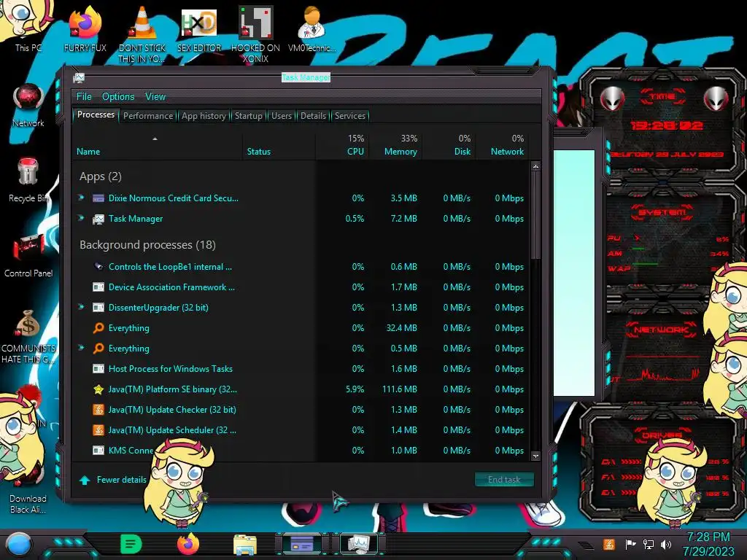Switch to credit card app on taskbar
747x560 pixels.
(301, 543)
